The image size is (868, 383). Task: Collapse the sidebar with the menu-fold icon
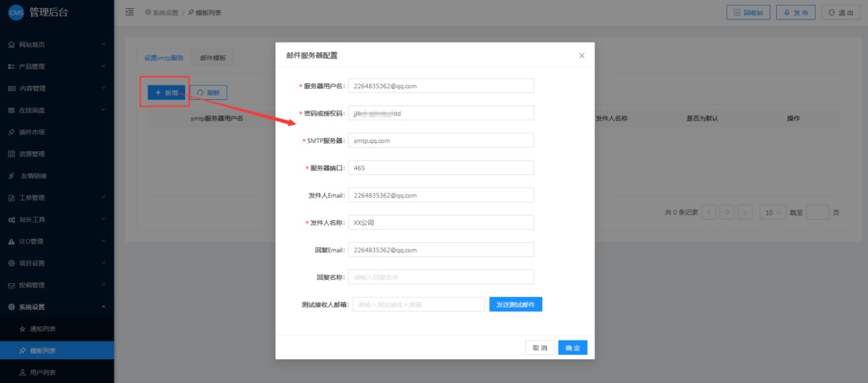[x=129, y=12]
